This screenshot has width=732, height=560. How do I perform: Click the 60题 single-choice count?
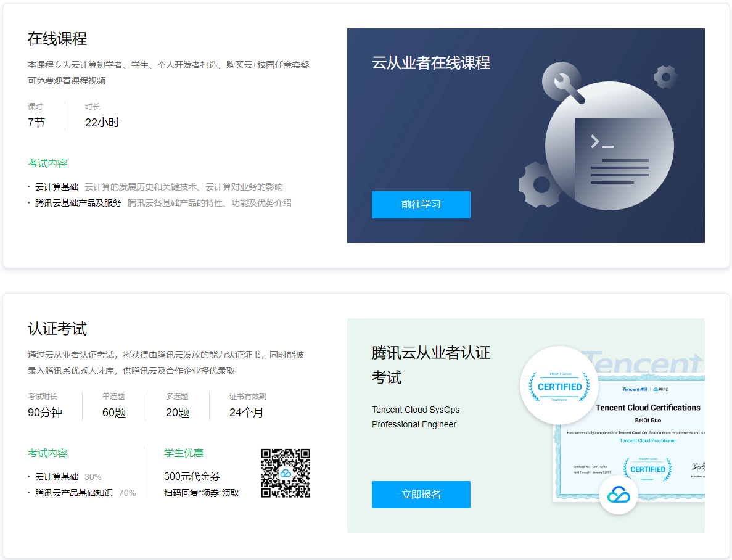point(114,413)
